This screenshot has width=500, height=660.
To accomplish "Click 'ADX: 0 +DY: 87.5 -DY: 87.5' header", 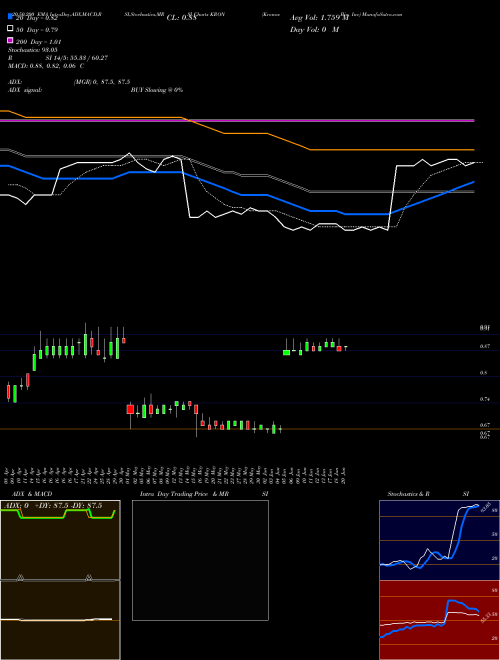I will pos(53,506).
